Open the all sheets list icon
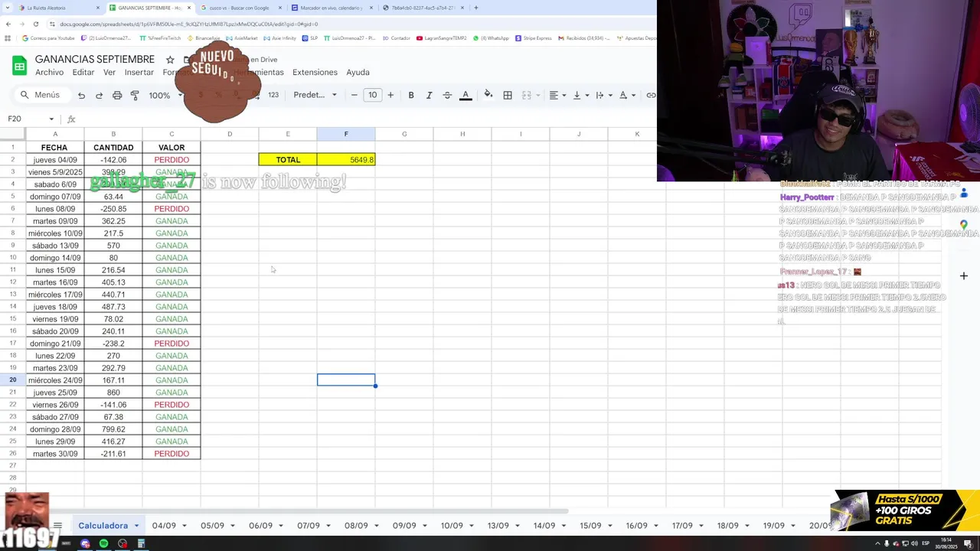The width and height of the screenshot is (980, 551). tap(57, 526)
